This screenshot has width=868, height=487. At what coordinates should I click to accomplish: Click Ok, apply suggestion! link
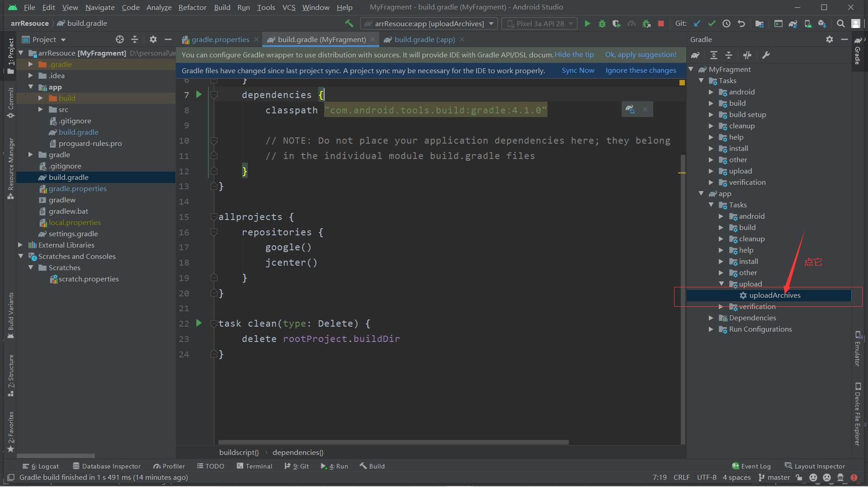641,55
